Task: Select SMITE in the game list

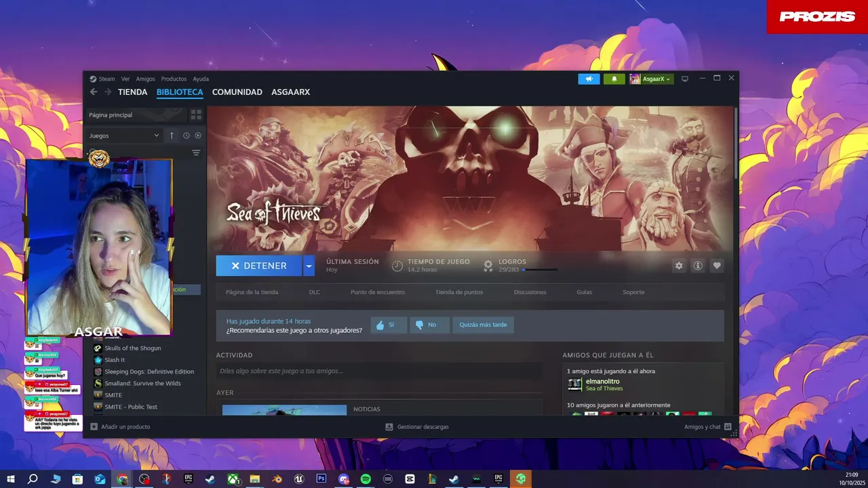Action: [113, 395]
